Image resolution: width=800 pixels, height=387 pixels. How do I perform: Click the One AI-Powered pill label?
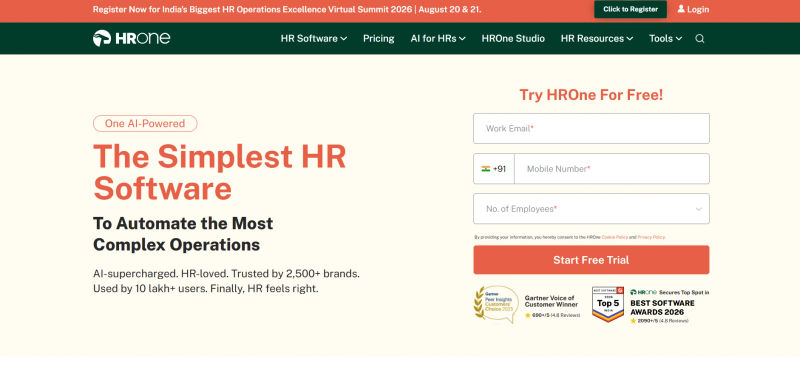tap(145, 123)
